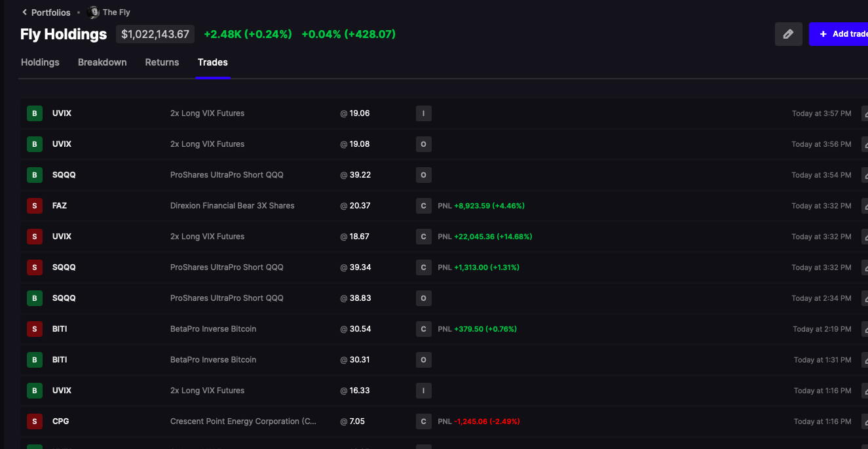The image size is (868, 449).
Task: Click B badge on SQQQ 38.83 trade
Action: coord(35,298)
